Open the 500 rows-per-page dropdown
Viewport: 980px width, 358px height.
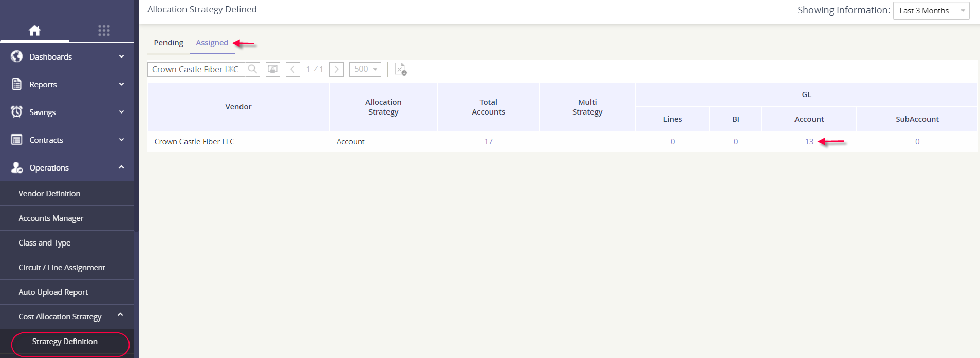click(365, 69)
